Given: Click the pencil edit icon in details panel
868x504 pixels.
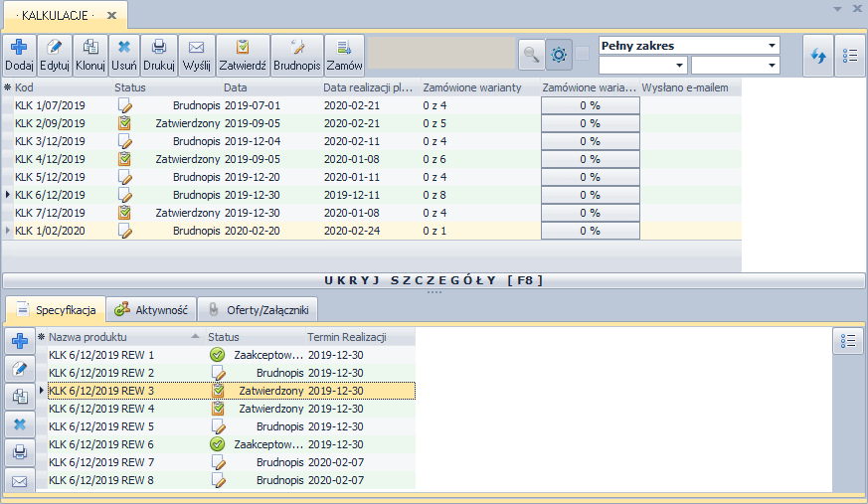Looking at the screenshot, I should [x=20, y=369].
